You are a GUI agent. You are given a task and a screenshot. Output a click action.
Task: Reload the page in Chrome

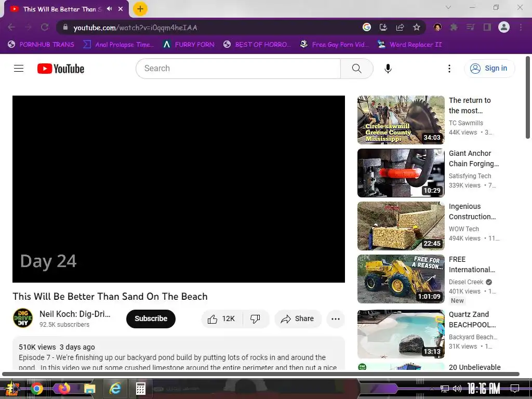(x=45, y=27)
